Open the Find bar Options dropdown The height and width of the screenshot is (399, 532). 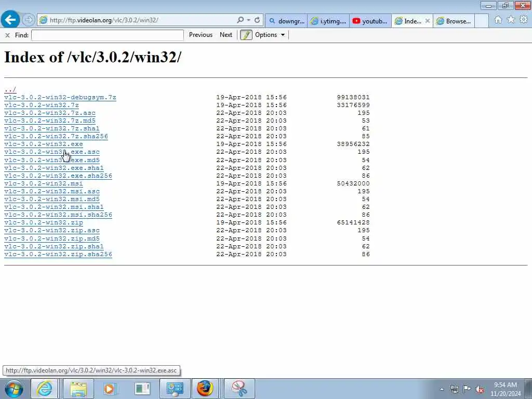click(x=270, y=35)
